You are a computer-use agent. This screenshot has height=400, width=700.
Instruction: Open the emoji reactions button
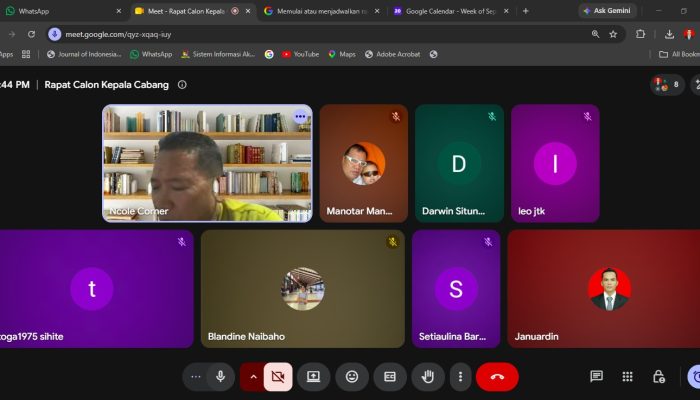click(352, 377)
